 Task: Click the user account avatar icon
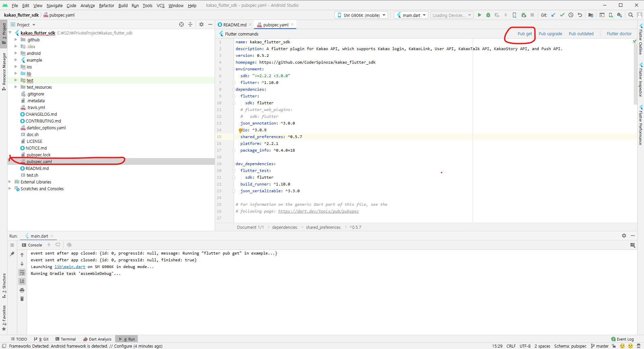[639, 15]
